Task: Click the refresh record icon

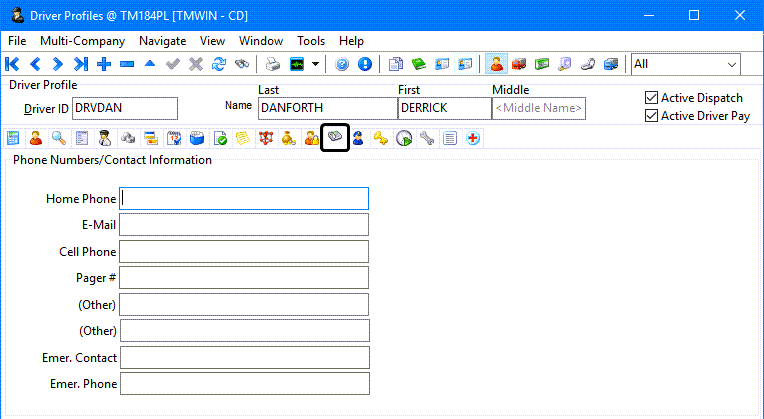Action: [219, 64]
